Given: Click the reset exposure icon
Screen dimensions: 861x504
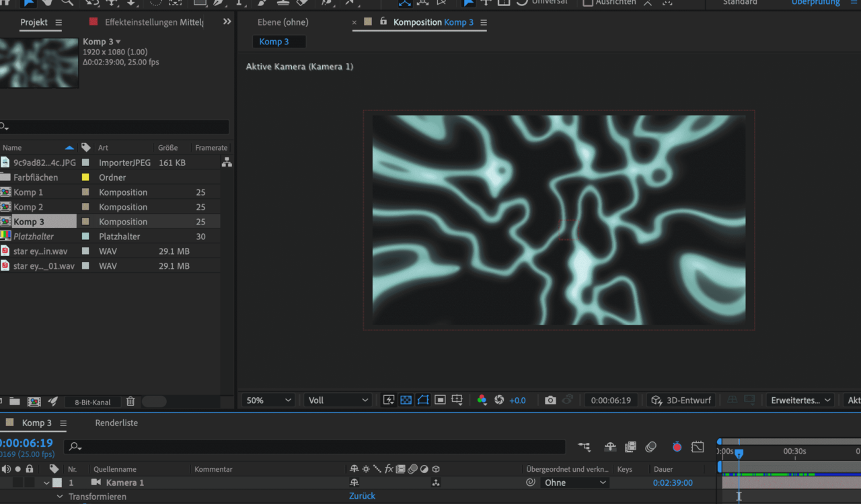Looking at the screenshot, I should (499, 400).
